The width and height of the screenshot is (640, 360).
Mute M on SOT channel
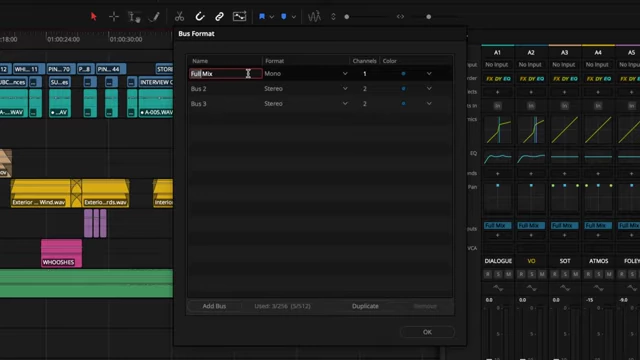click(575, 274)
